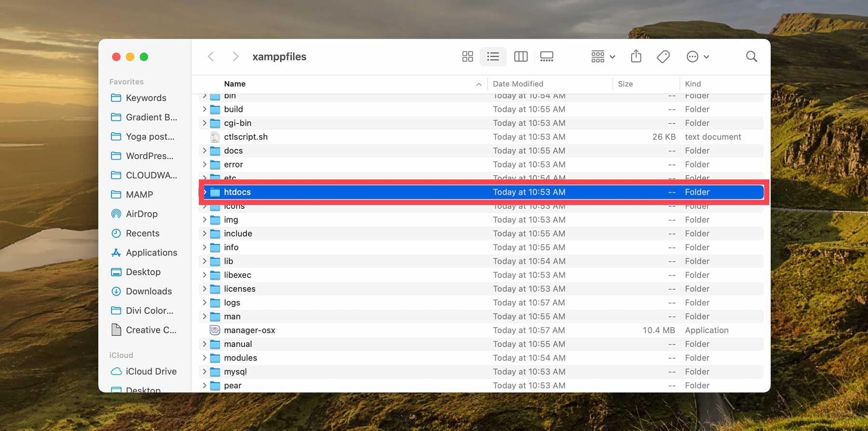Viewport: 868px width, 431px height.
Task: Click the pear folder icon
Action: pos(215,386)
